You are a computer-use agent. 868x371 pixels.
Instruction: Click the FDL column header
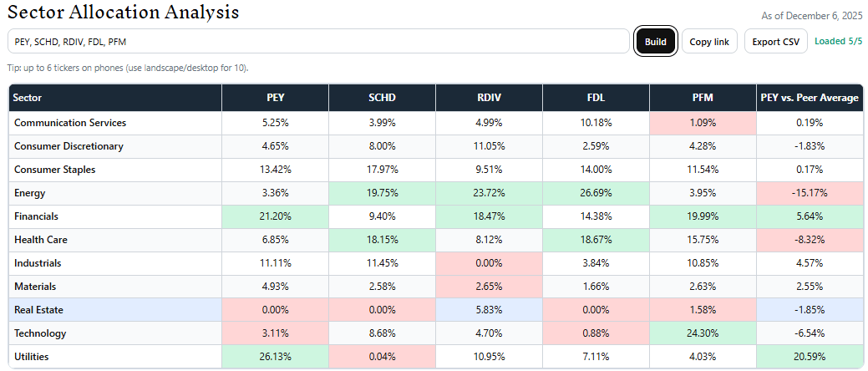(596, 98)
